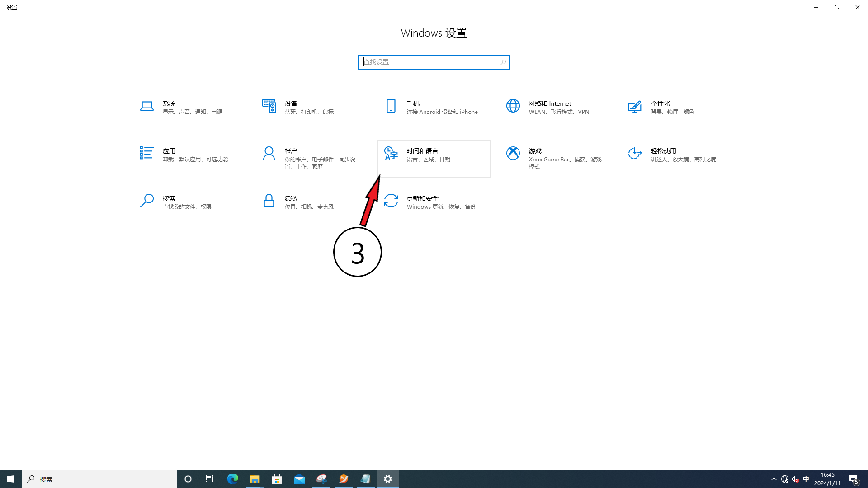868x488 pixels.
Task: Open the 手机 (Phone) settings icon
Action: (x=391, y=106)
